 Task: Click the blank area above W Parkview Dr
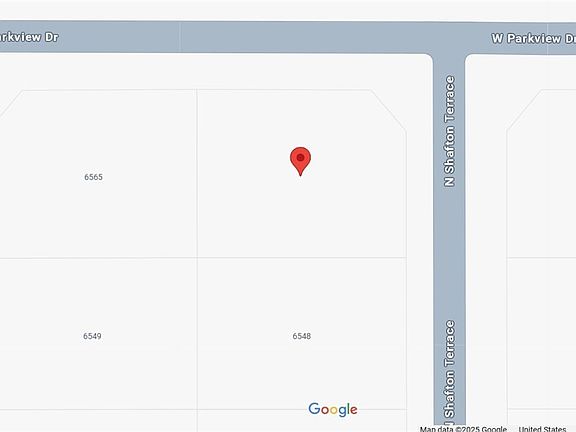pos(288,10)
